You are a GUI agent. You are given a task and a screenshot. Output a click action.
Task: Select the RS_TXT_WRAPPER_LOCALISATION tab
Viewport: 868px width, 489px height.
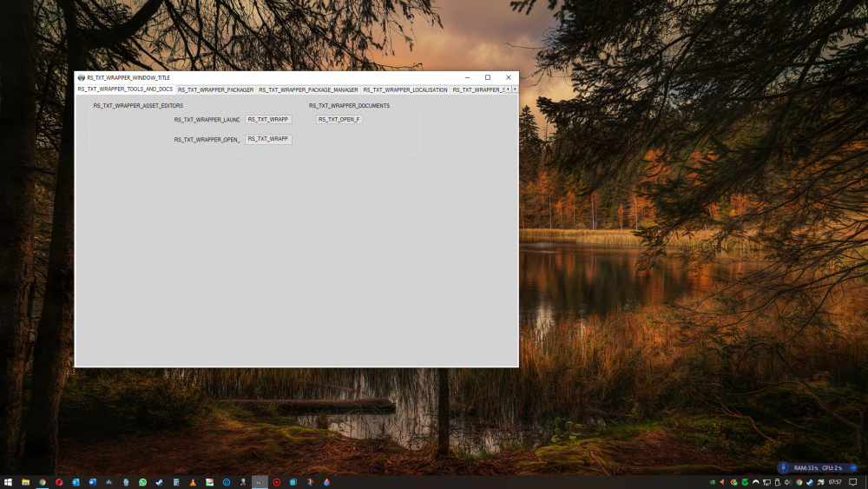[x=404, y=89]
